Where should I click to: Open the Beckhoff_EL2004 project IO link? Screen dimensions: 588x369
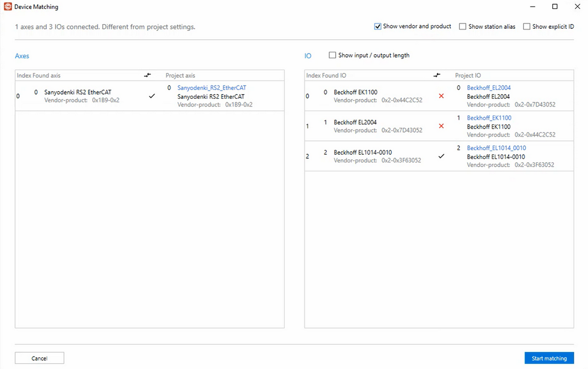click(489, 88)
